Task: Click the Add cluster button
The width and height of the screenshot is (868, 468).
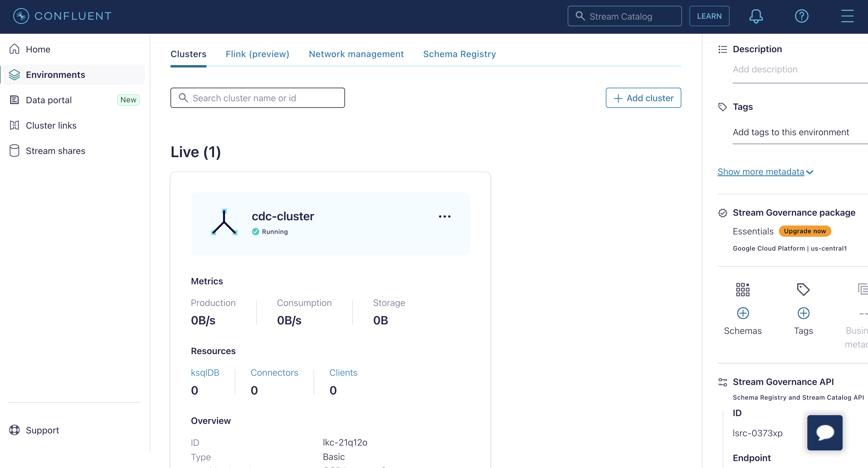Action: pos(643,98)
